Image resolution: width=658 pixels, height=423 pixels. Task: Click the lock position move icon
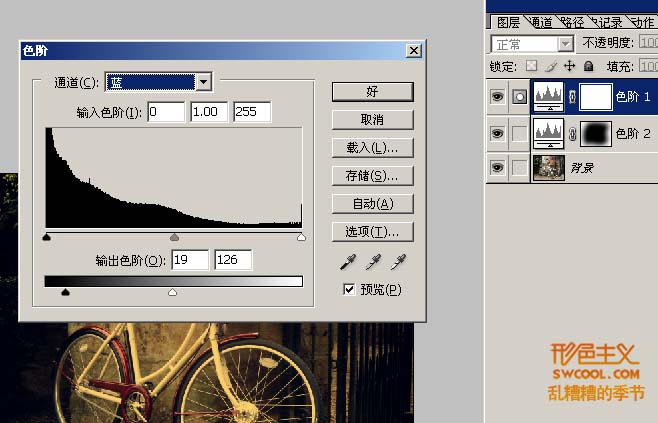point(569,66)
